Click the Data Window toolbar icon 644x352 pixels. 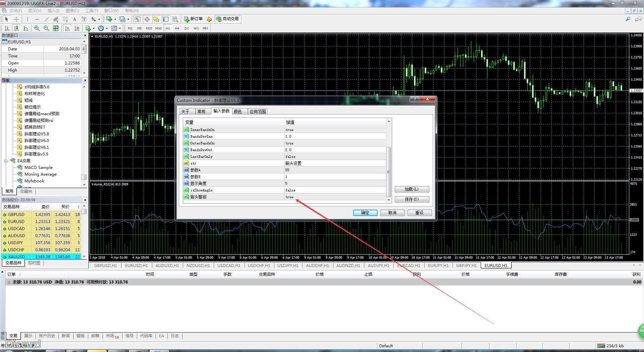pos(147,19)
